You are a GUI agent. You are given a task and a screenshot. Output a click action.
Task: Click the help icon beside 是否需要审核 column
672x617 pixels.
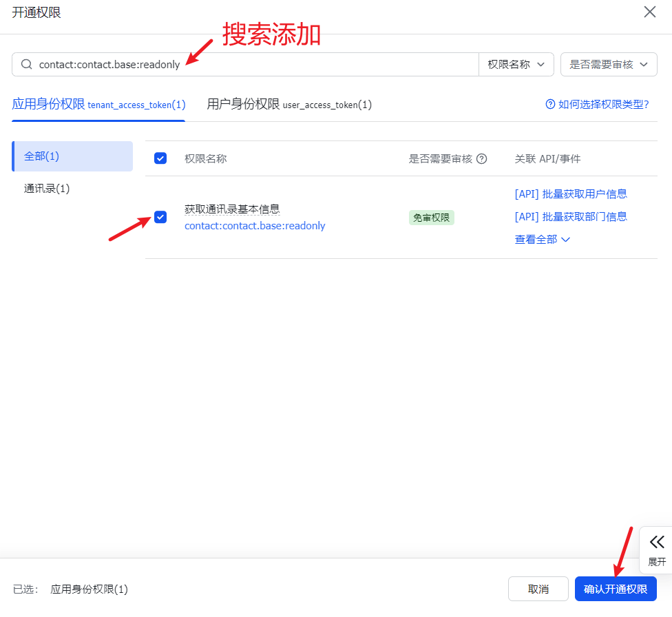(482, 158)
